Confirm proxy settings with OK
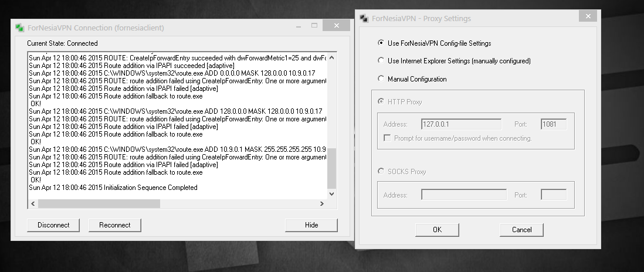The image size is (644, 272). (437, 230)
